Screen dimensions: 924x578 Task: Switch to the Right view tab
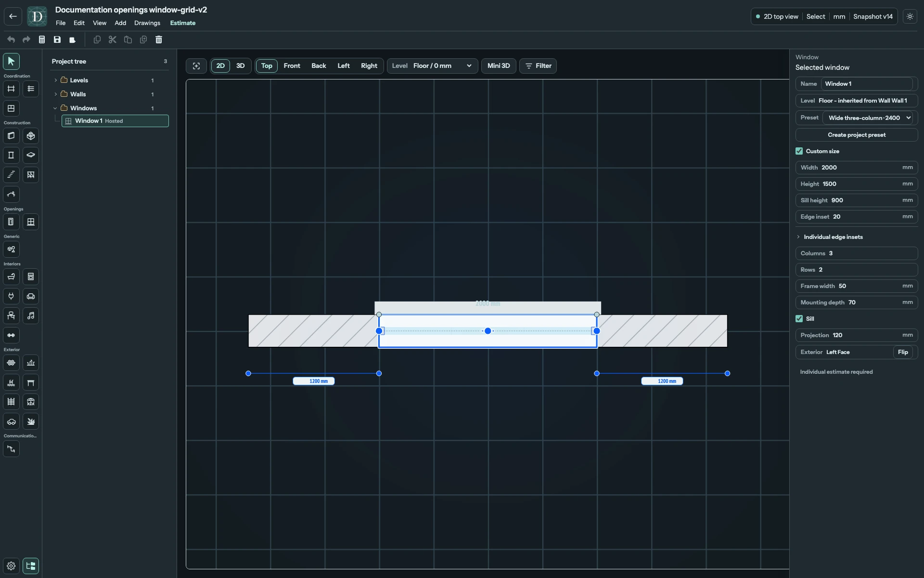click(x=369, y=66)
